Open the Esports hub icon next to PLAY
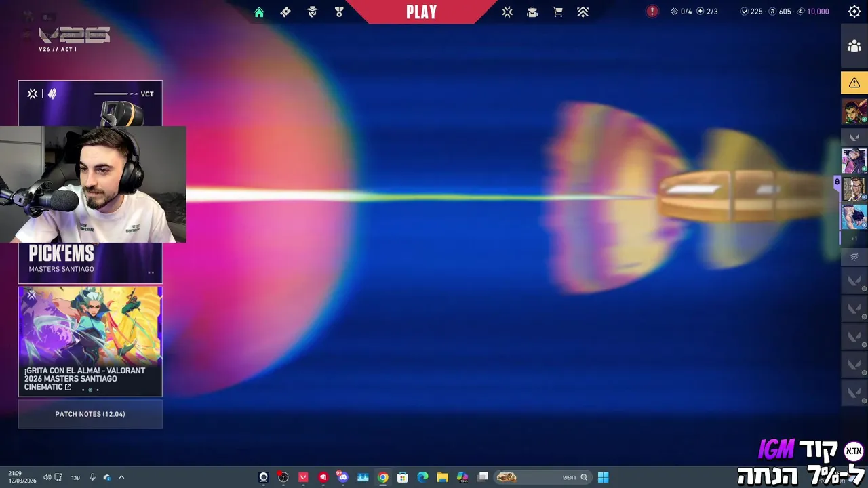 coord(507,12)
